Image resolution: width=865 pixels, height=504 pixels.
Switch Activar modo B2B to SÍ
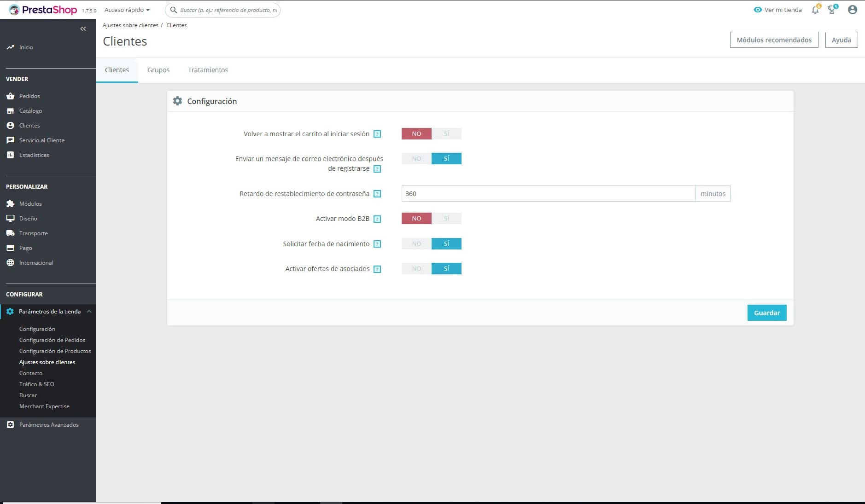click(x=446, y=219)
